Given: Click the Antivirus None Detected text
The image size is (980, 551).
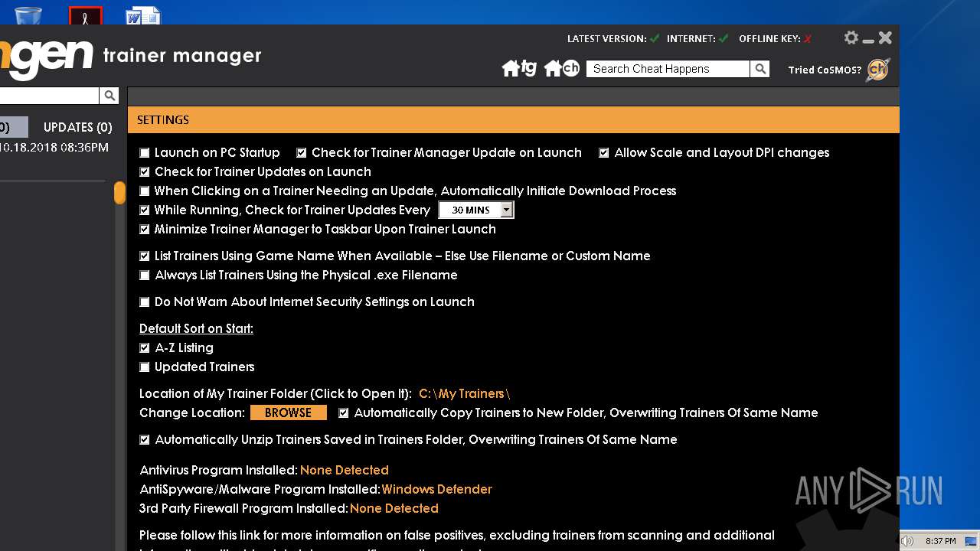Looking at the screenshot, I should tap(345, 470).
